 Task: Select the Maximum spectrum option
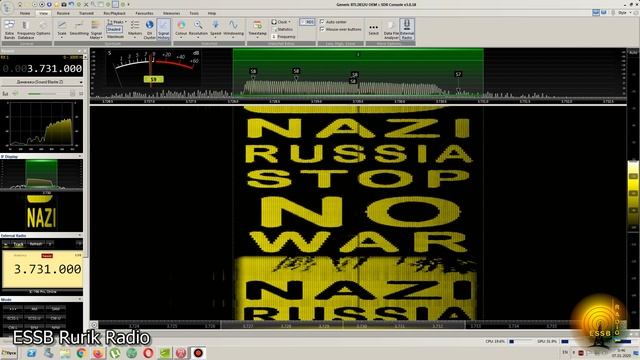[x=116, y=36]
